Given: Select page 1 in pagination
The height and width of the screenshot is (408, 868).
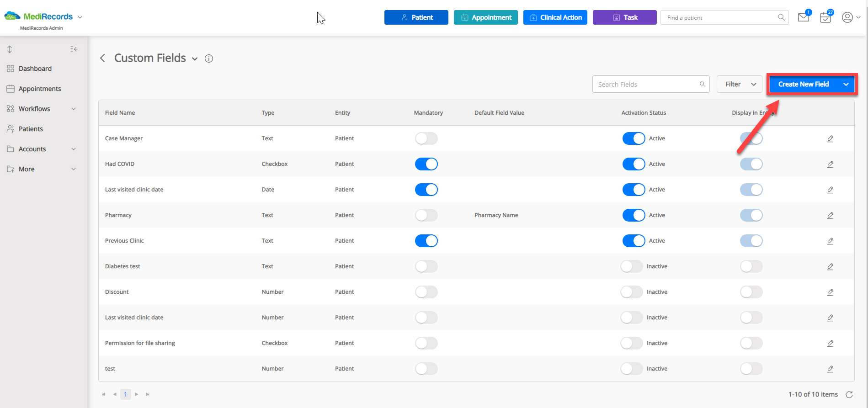Looking at the screenshot, I should [126, 394].
